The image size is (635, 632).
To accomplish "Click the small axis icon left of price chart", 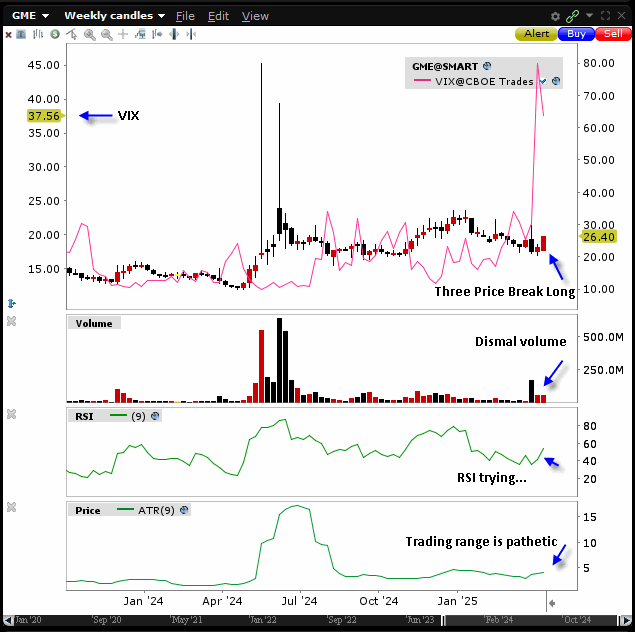I will [x=11, y=303].
